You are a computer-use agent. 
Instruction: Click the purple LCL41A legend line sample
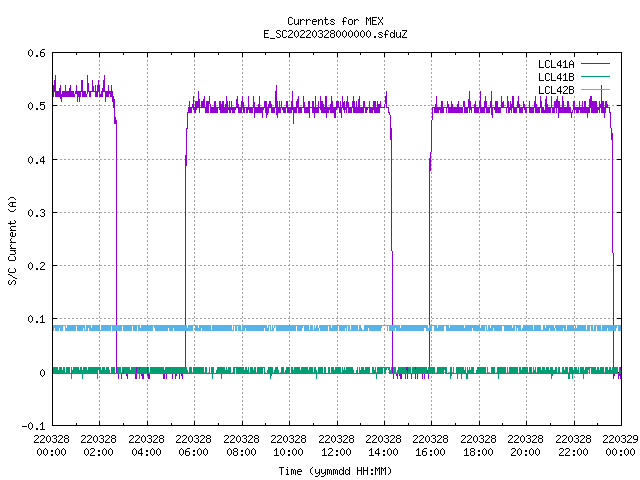[x=595, y=64]
